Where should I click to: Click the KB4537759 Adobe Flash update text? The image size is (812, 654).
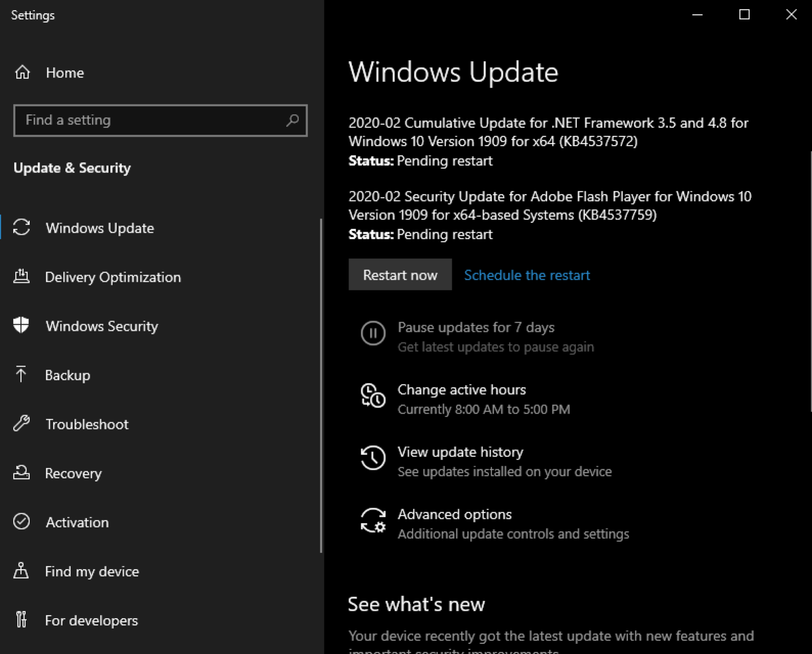[550, 205]
